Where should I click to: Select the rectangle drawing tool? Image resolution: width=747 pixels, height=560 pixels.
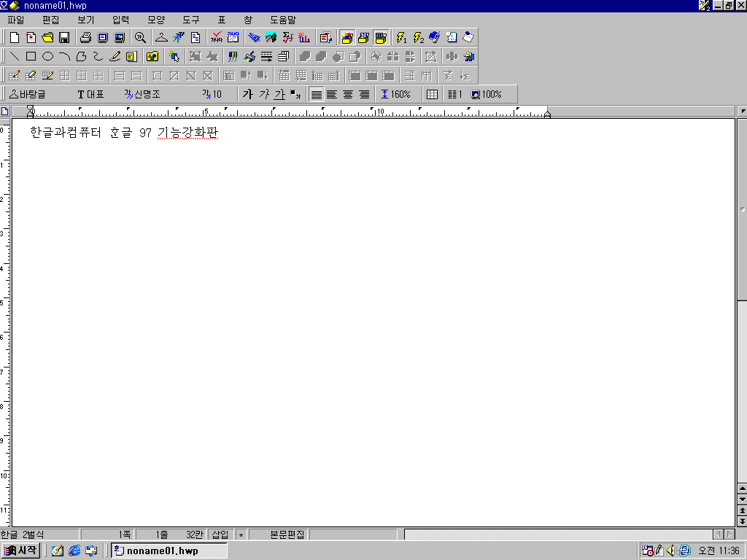tap(31, 57)
